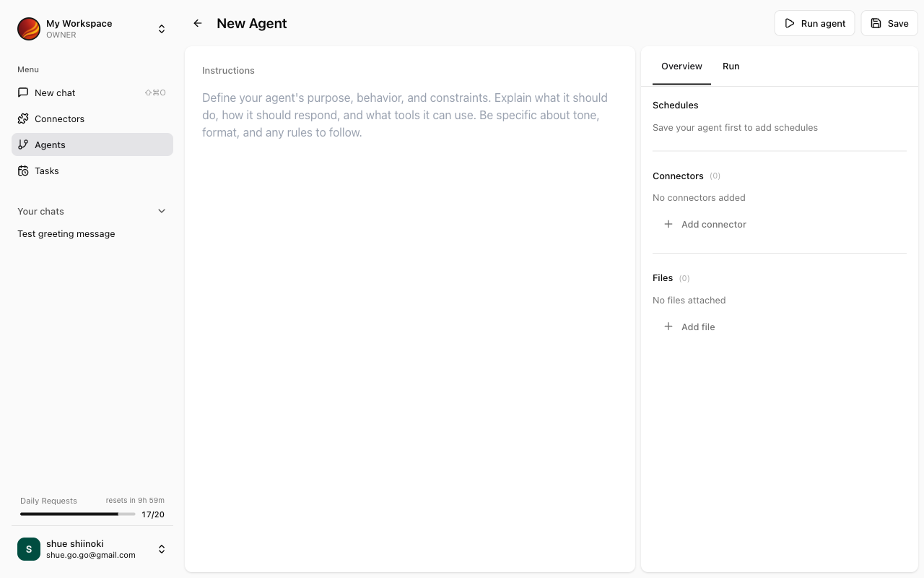Click the plus icon beside Add connector
This screenshot has width=924, height=578.
click(x=668, y=224)
